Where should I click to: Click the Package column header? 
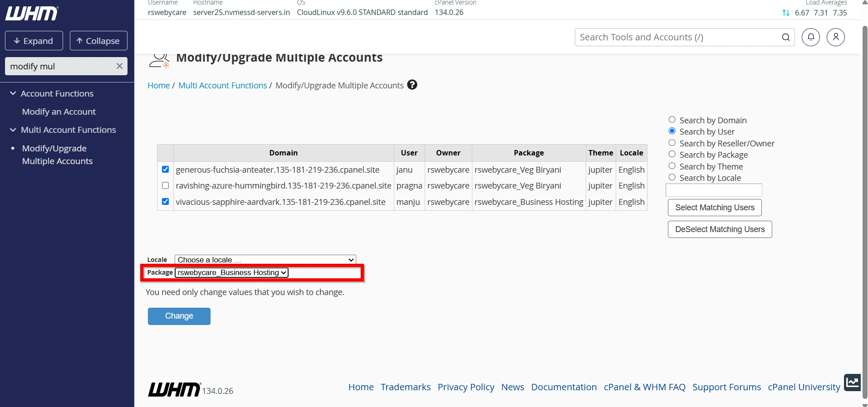(x=529, y=153)
